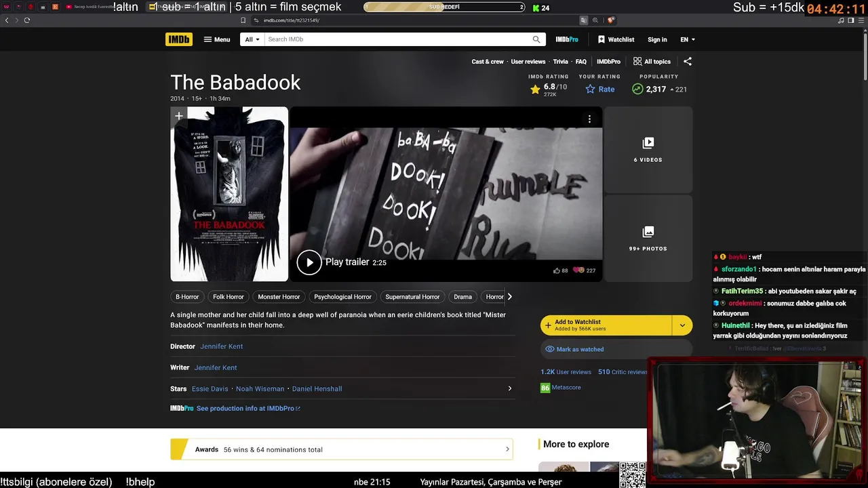The height and width of the screenshot is (488, 868).
Task: Select the Monster Horror genre chip
Action: point(279,297)
